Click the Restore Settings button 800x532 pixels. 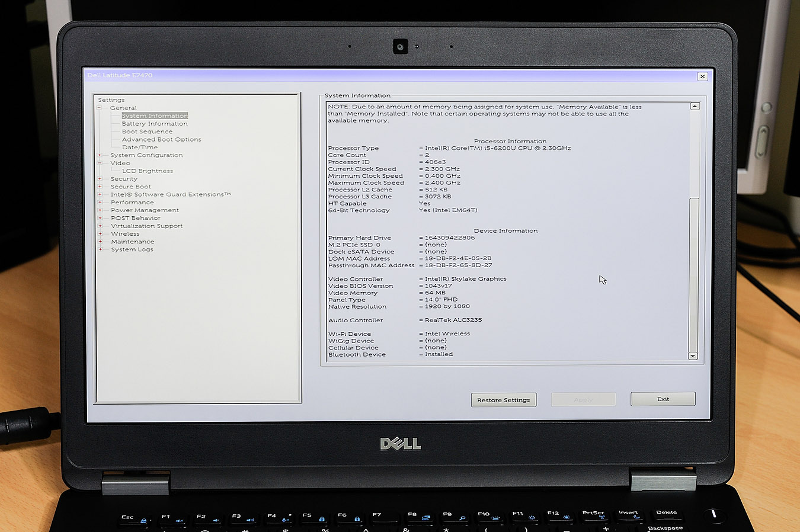pos(504,400)
